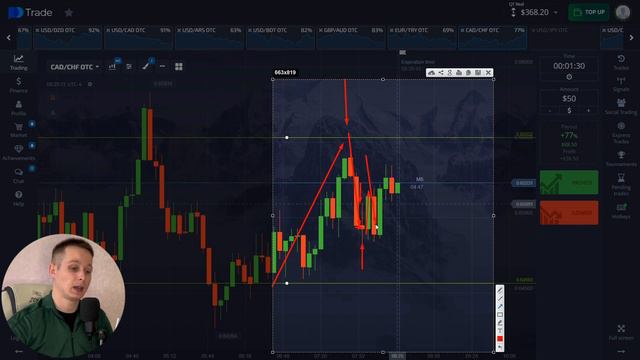Switch to EUR/TRY OTC asset tab
640x360 pixels.
pyautogui.click(x=421, y=37)
